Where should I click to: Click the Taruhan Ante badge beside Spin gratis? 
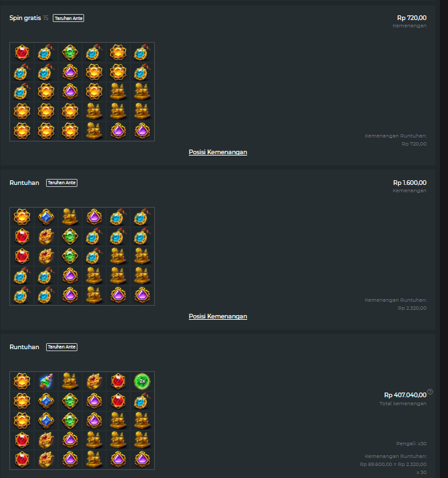pos(68,18)
